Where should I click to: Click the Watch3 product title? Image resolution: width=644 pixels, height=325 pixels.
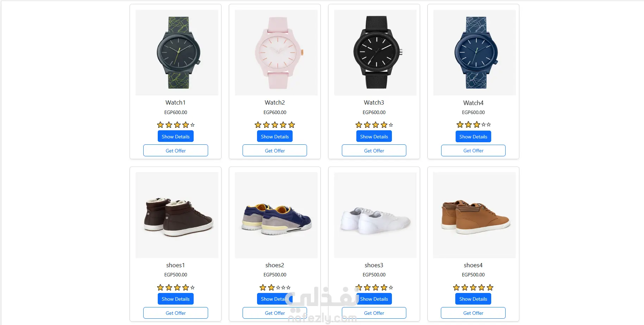(374, 102)
